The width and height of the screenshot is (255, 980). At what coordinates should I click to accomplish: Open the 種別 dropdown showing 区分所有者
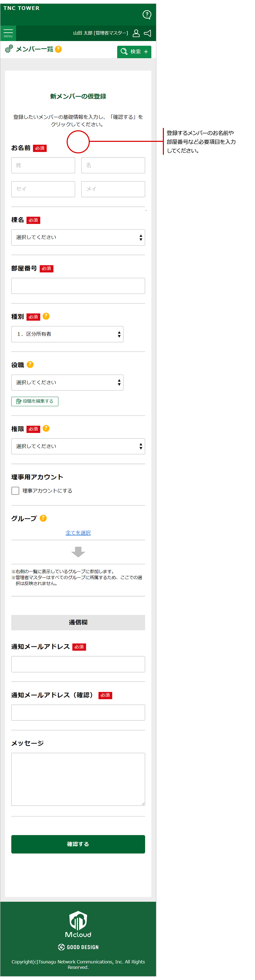tap(67, 334)
